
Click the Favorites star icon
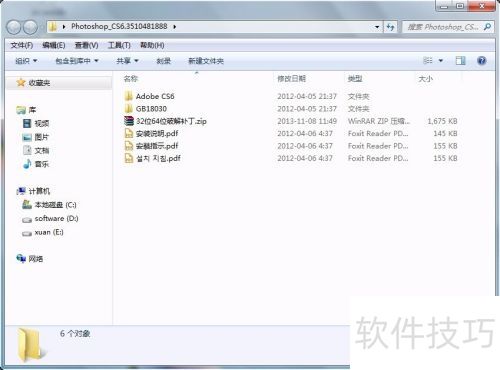[21, 82]
